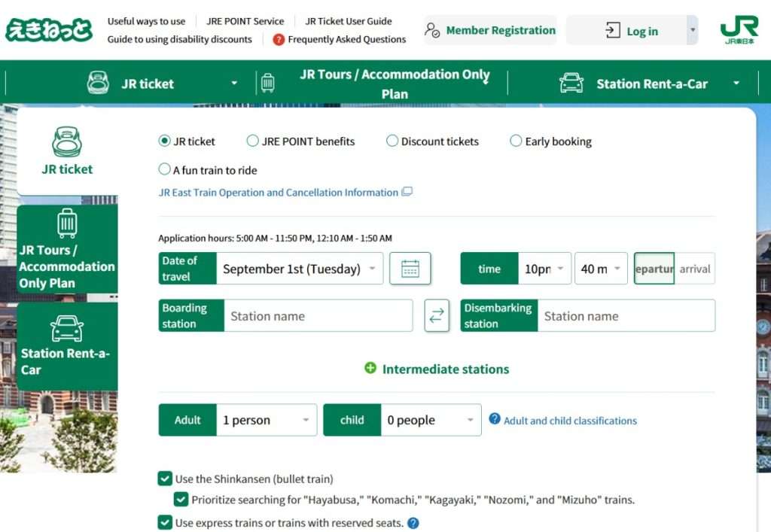The height and width of the screenshot is (532, 771).
Task: Expand the JR ticket nav dropdown arrow
Action: tap(235, 83)
